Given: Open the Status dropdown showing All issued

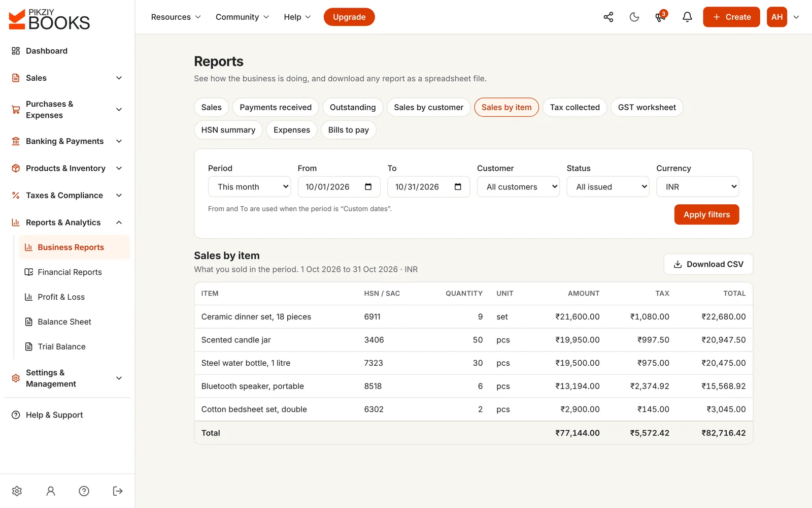Looking at the screenshot, I should pos(608,187).
